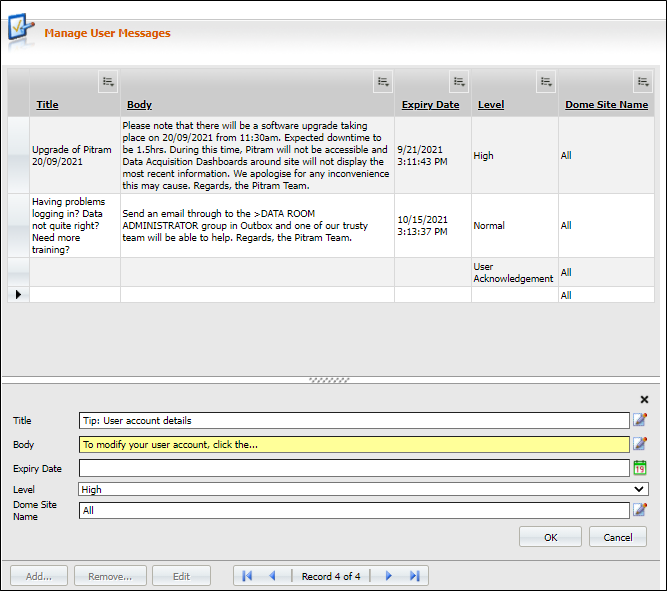
Task: Click the Edit button
Action: (x=181, y=576)
